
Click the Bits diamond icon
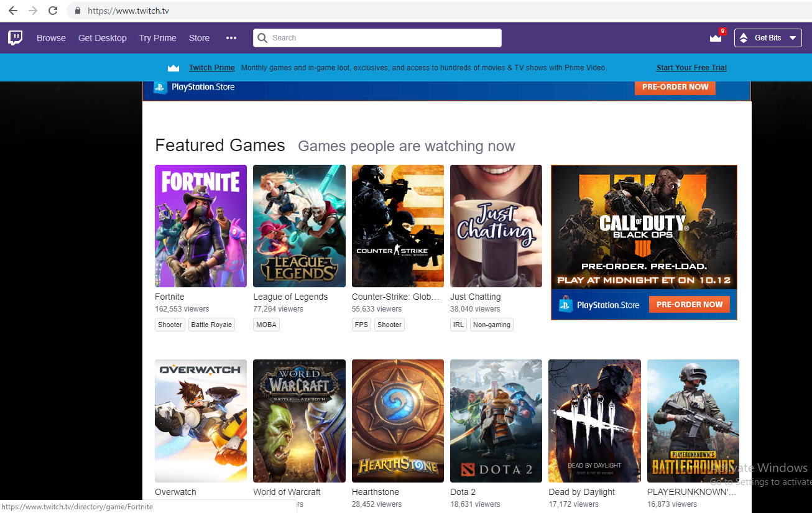coord(744,38)
